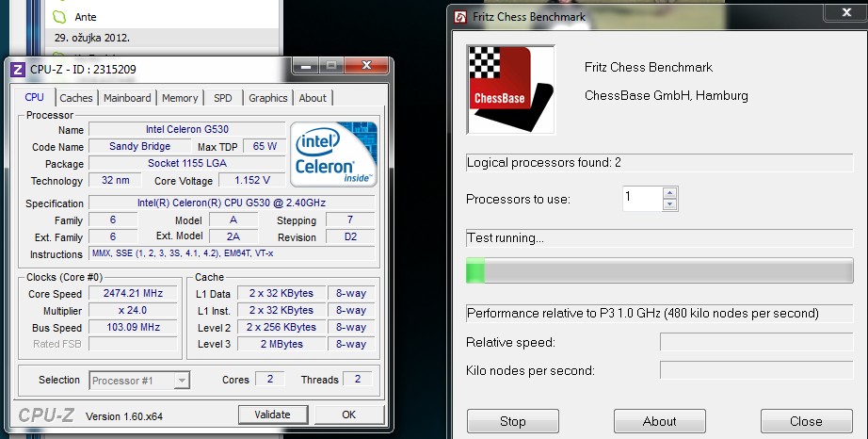Screen dimensions: 868x439
Task: Minimize the CPU-Z window
Action: click(306, 66)
